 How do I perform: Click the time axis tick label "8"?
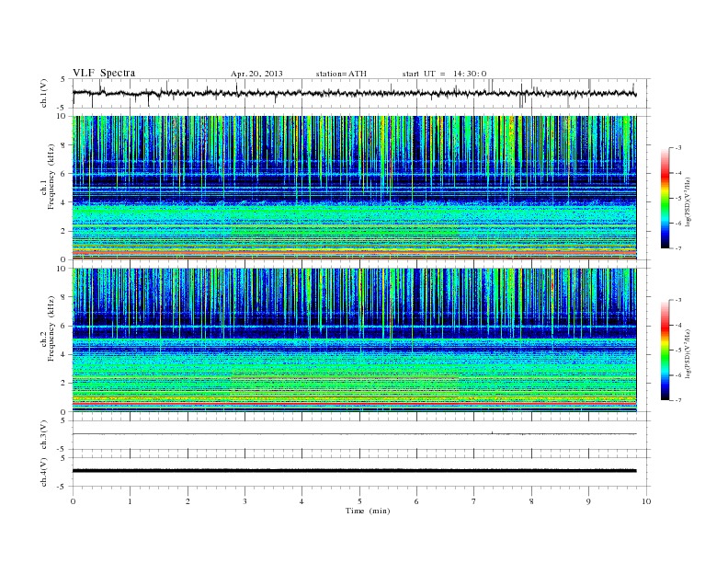(531, 501)
